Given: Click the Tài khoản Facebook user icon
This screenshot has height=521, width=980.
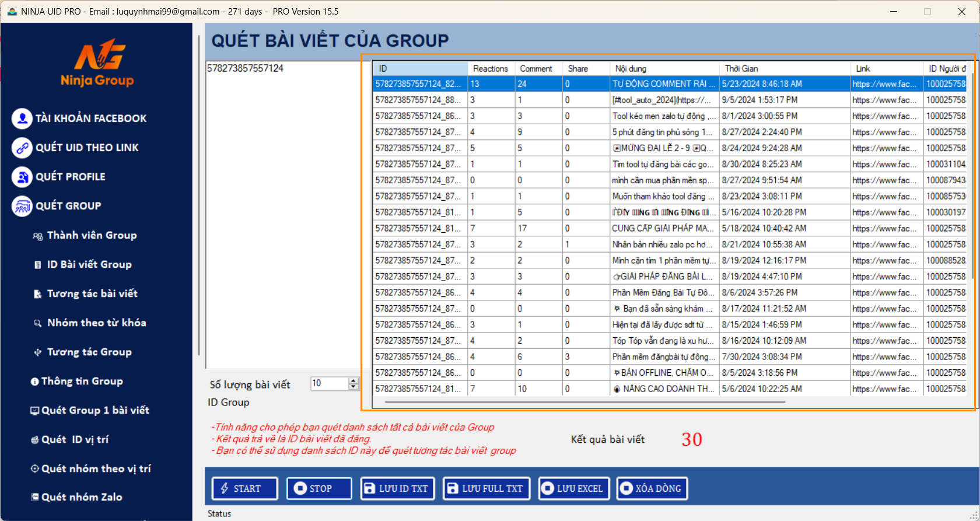Looking at the screenshot, I should pyautogui.click(x=22, y=118).
